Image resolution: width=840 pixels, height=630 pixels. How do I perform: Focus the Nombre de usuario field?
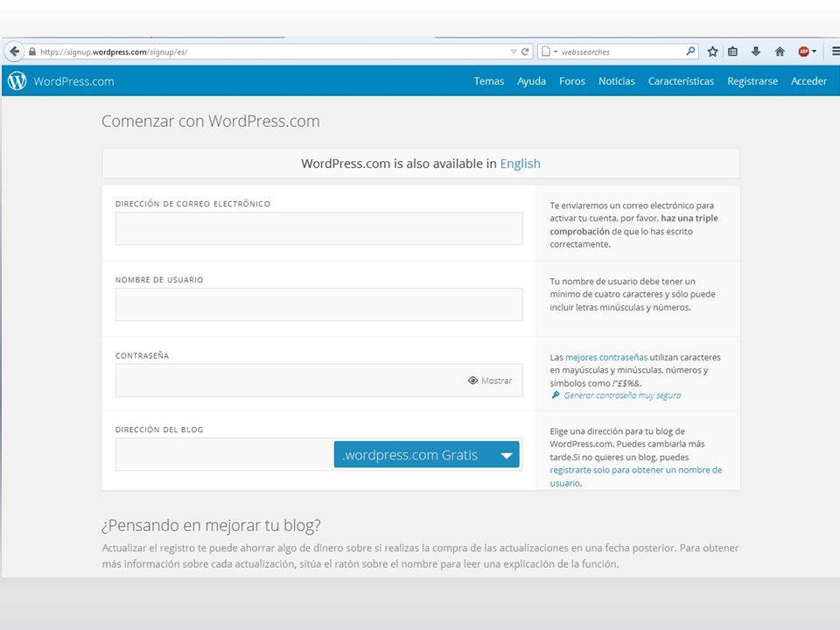coord(318,304)
